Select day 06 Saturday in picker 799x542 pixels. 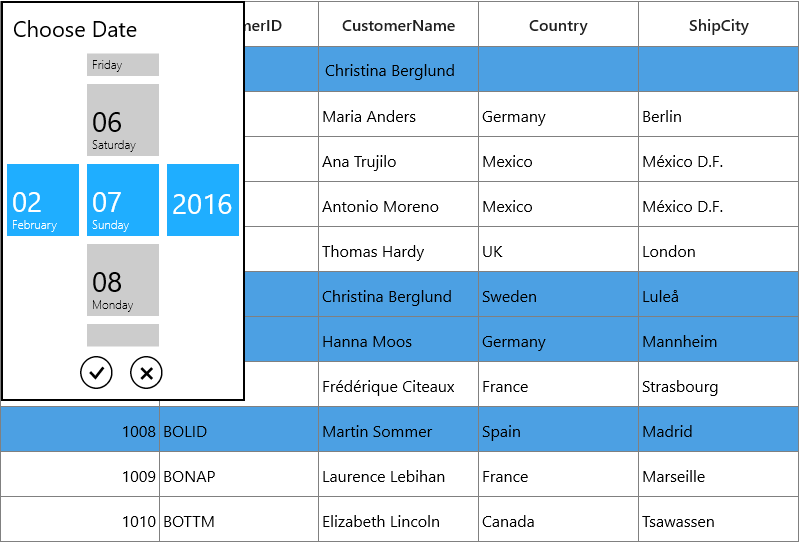point(123,120)
